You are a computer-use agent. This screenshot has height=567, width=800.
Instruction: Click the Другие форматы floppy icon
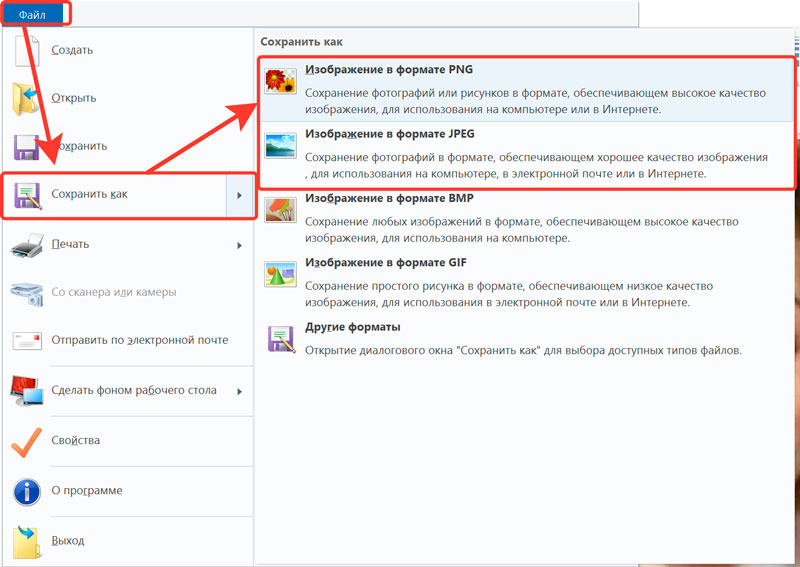point(281,339)
